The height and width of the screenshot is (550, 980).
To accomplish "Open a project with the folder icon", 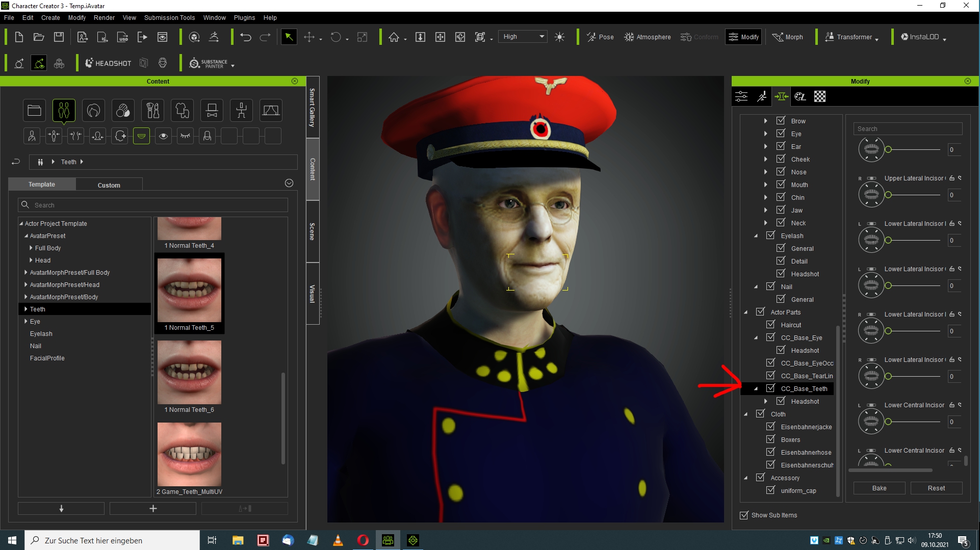I will click(39, 37).
